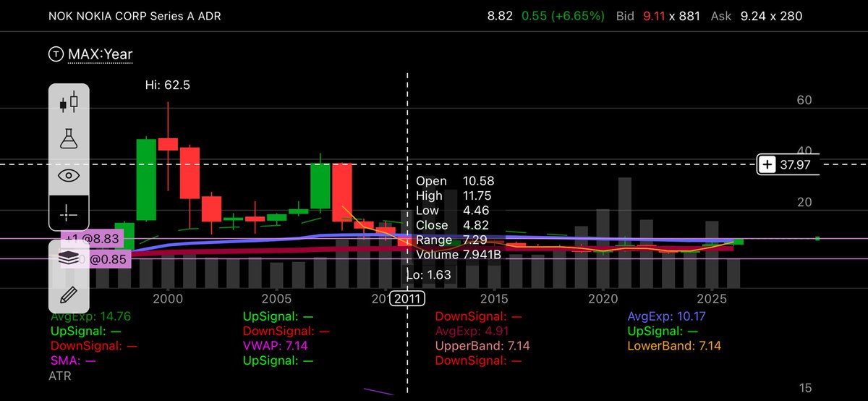Click the Volume 7.941B readout

459,254
